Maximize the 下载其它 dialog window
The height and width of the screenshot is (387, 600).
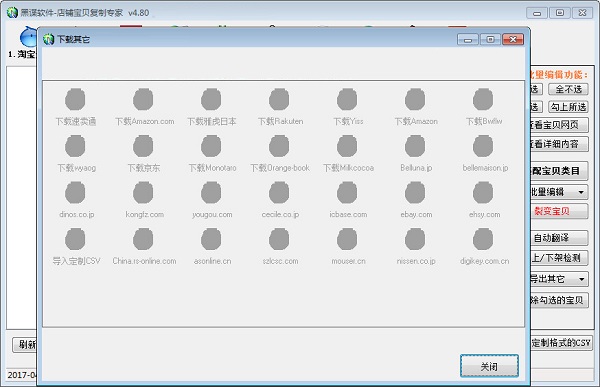coord(491,39)
